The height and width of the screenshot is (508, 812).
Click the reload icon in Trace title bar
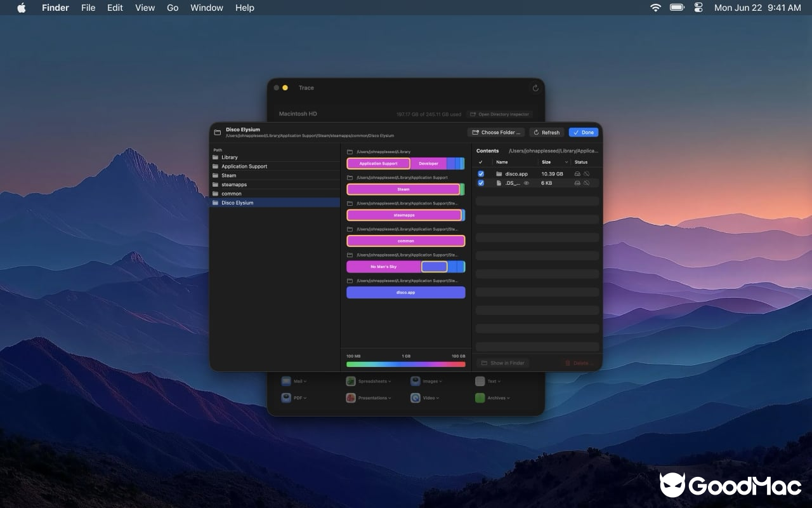point(535,88)
